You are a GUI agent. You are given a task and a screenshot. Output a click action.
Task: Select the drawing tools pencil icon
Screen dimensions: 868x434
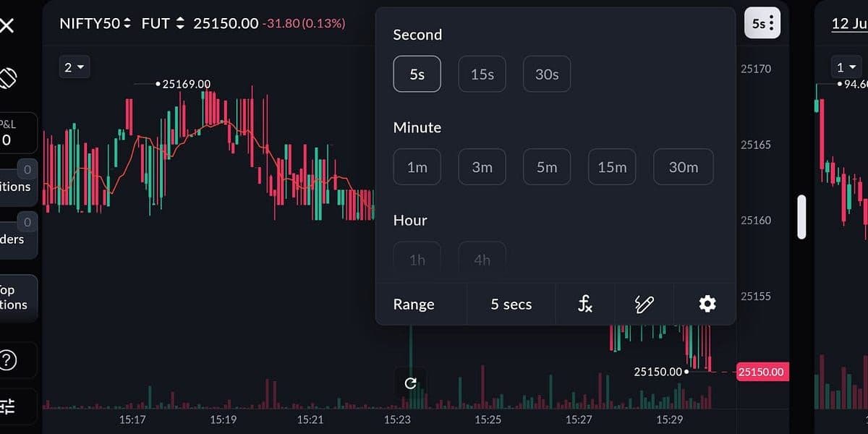pyautogui.click(x=644, y=305)
